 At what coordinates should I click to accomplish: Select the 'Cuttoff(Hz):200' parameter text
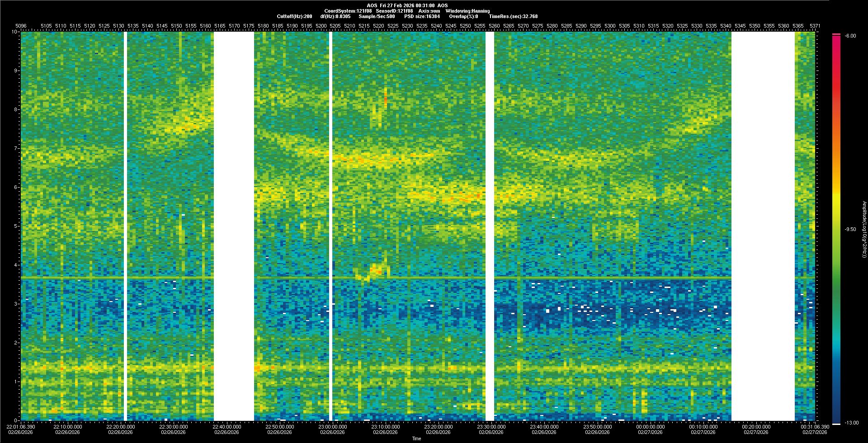tap(294, 16)
